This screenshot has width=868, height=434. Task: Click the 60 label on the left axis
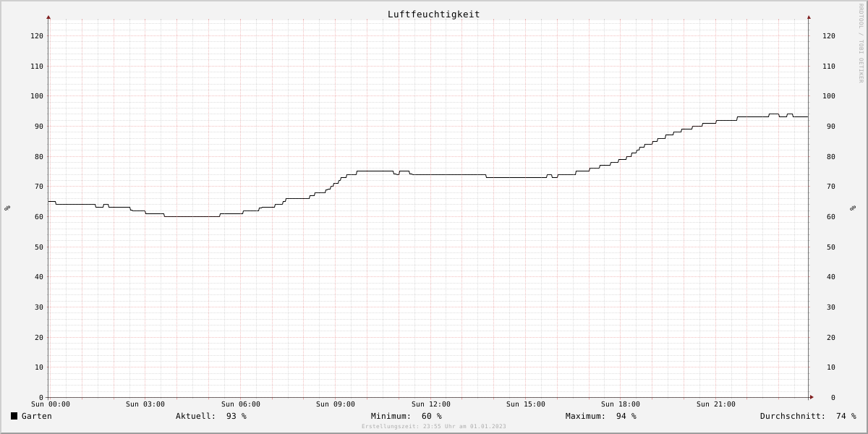click(x=39, y=217)
